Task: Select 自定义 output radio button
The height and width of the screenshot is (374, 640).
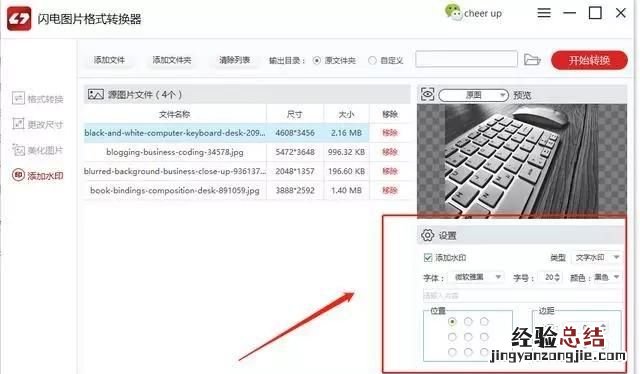Action: (x=372, y=60)
